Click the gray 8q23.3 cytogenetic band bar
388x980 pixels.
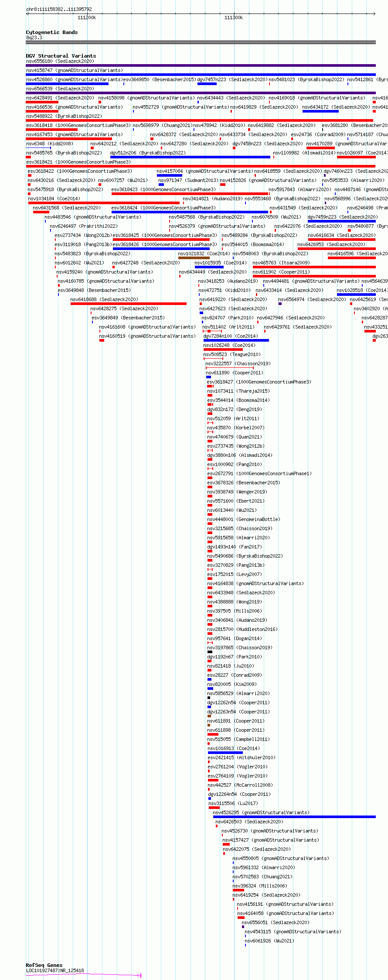coord(201,42)
